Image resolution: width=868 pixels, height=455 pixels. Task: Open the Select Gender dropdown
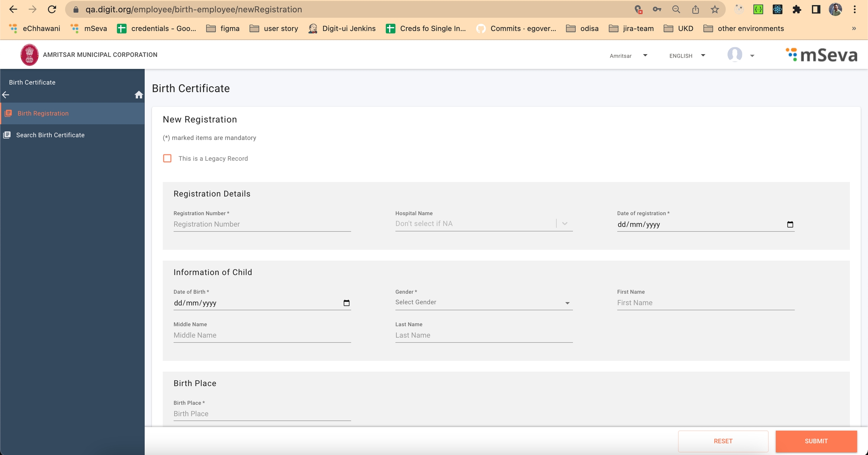pyautogui.click(x=484, y=303)
